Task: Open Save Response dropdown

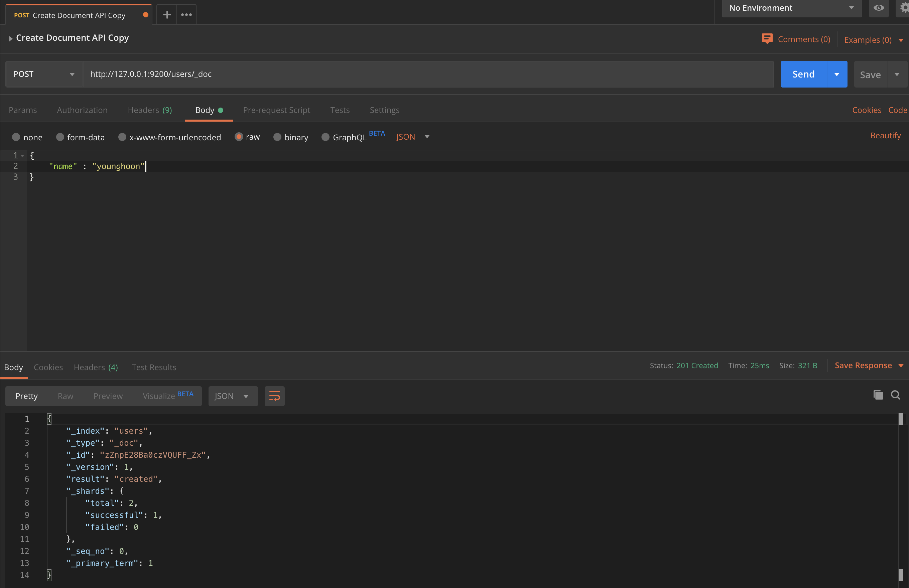Action: click(869, 365)
